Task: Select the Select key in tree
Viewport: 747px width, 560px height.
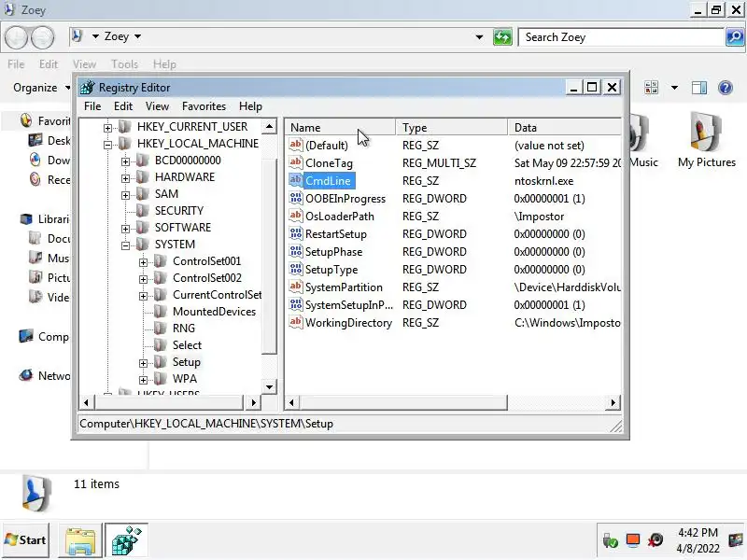Action: click(187, 345)
